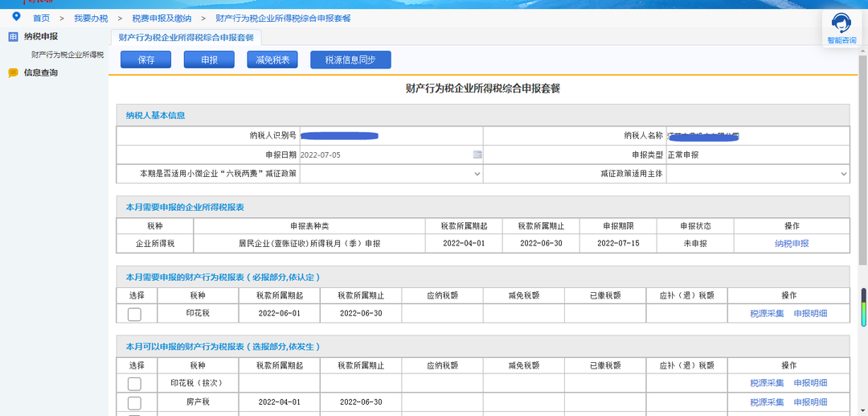The width and height of the screenshot is (868, 416).
Task: Click the 2022-04-01 cell in 房产税 row
Action: [279, 402]
